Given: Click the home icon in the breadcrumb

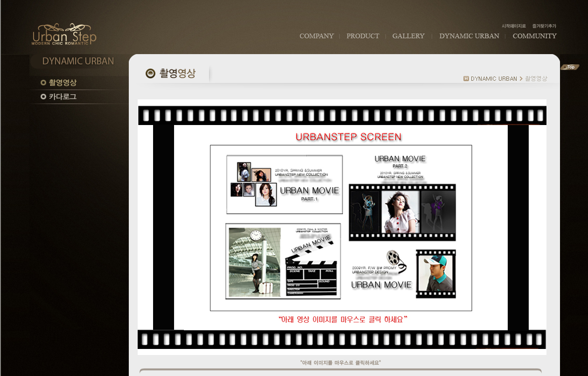Looking at the screenshot, I should point(466,79).
